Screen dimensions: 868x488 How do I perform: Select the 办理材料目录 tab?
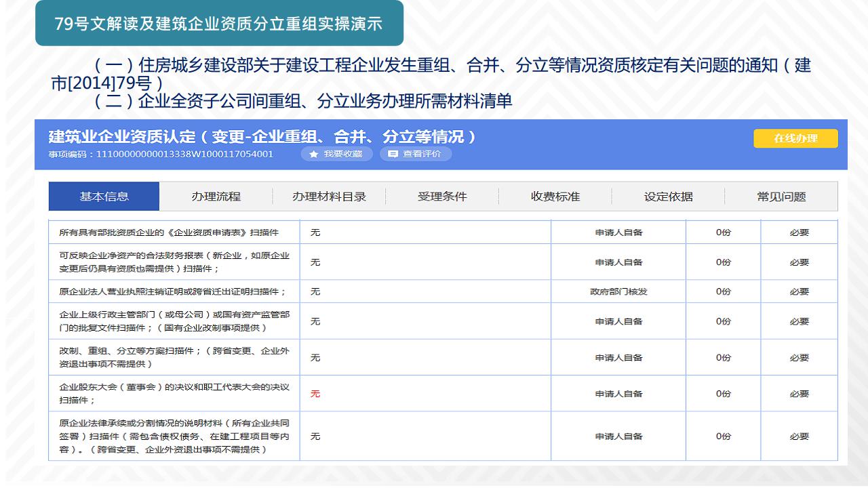[x=329, y=197]
